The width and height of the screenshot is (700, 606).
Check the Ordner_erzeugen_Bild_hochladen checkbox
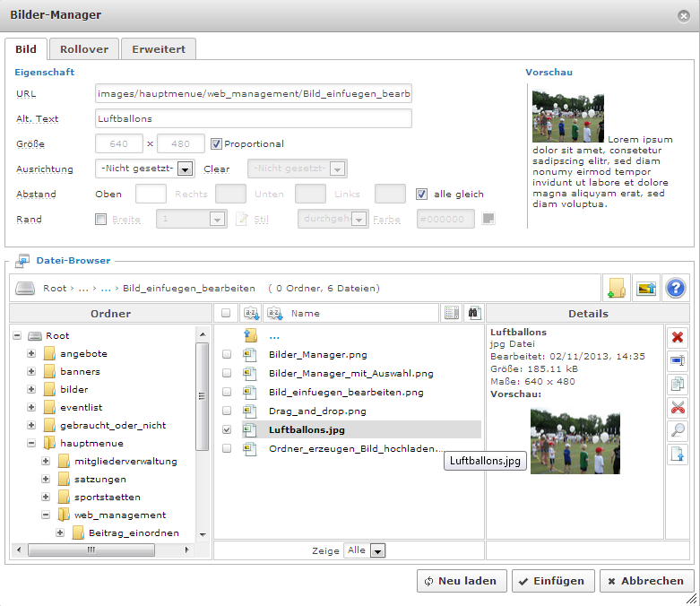coord(227,448)
